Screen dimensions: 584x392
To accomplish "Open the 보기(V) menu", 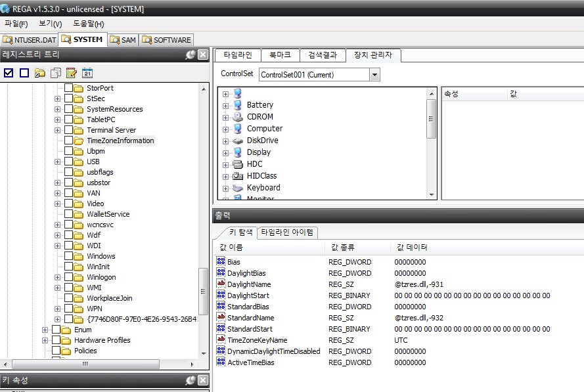I will pyautogui.click(x=51, y=24).
